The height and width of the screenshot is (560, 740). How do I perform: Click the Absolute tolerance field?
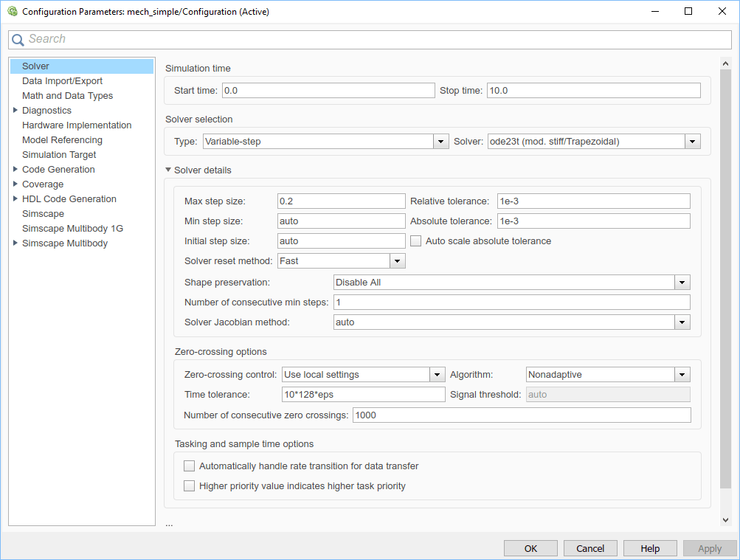click(594, 221)
